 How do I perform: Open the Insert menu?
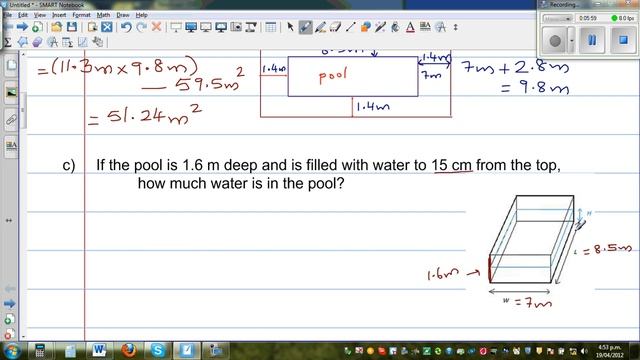59,15
